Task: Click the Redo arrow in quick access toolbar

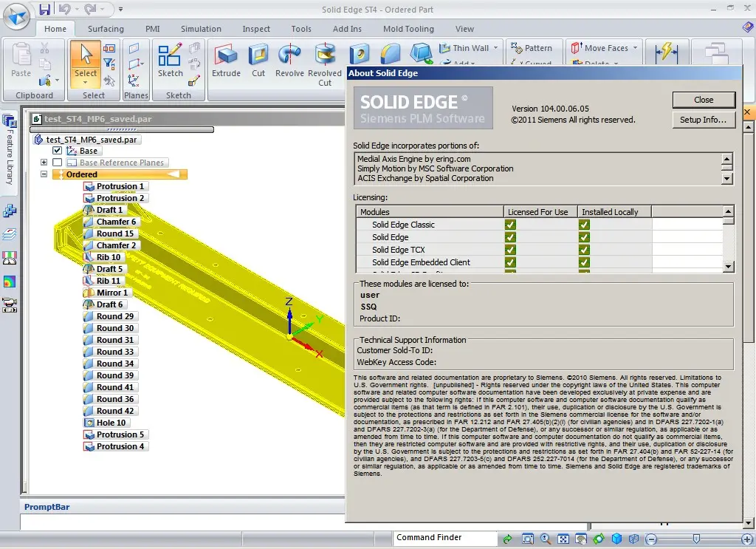Action: (x=90, y=9)
